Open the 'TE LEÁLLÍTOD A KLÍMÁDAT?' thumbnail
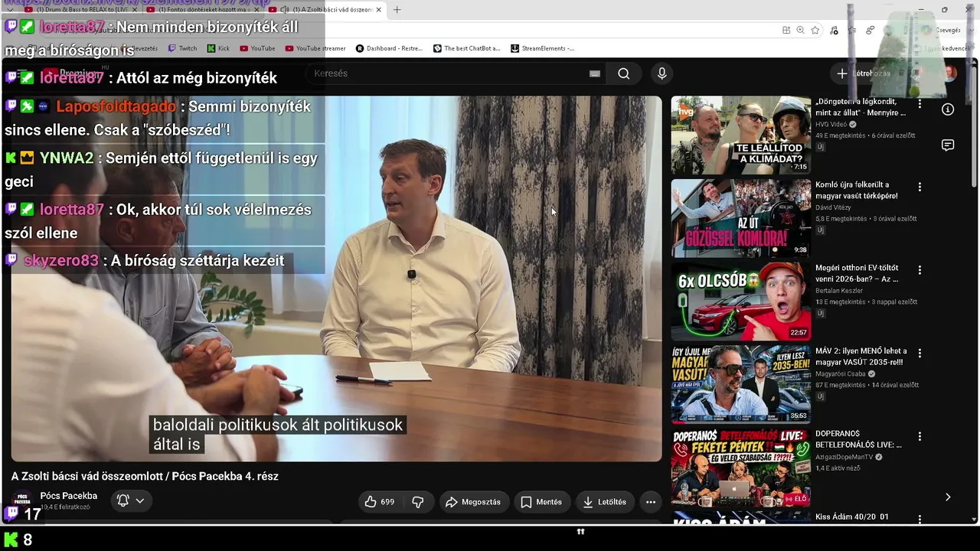980x551 pixels. (x=741, y=135)
